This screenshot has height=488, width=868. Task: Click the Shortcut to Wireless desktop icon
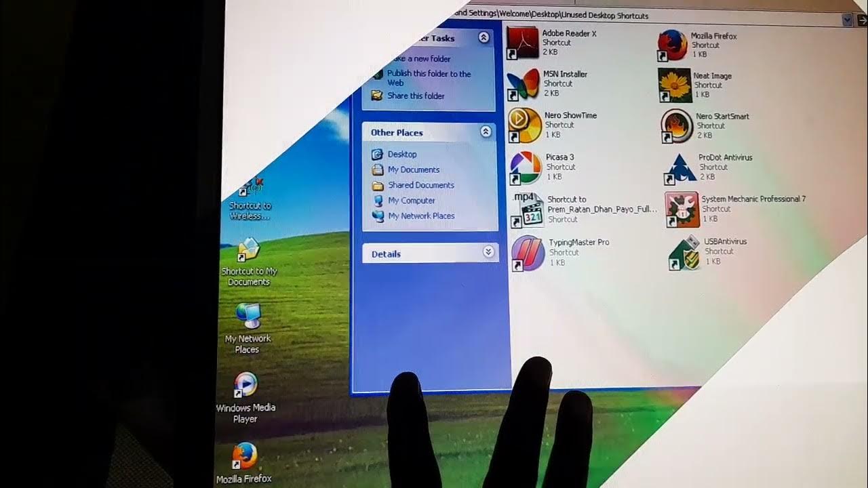coord(251,188)
